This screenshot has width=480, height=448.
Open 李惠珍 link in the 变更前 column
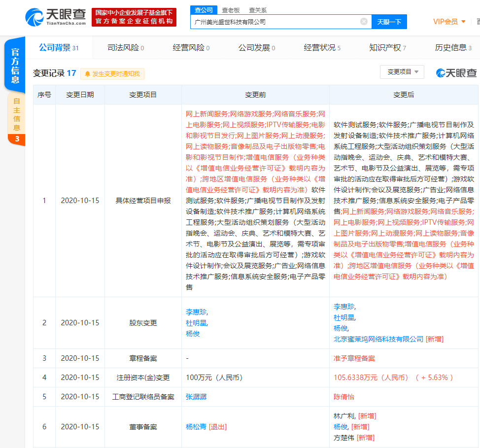point(196,312)
